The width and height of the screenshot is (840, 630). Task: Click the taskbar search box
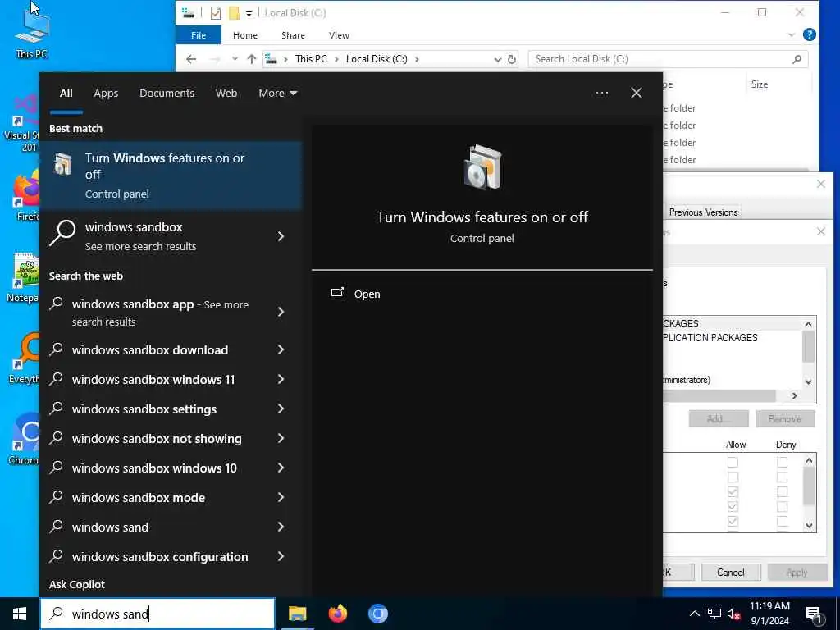click(157, 614)
